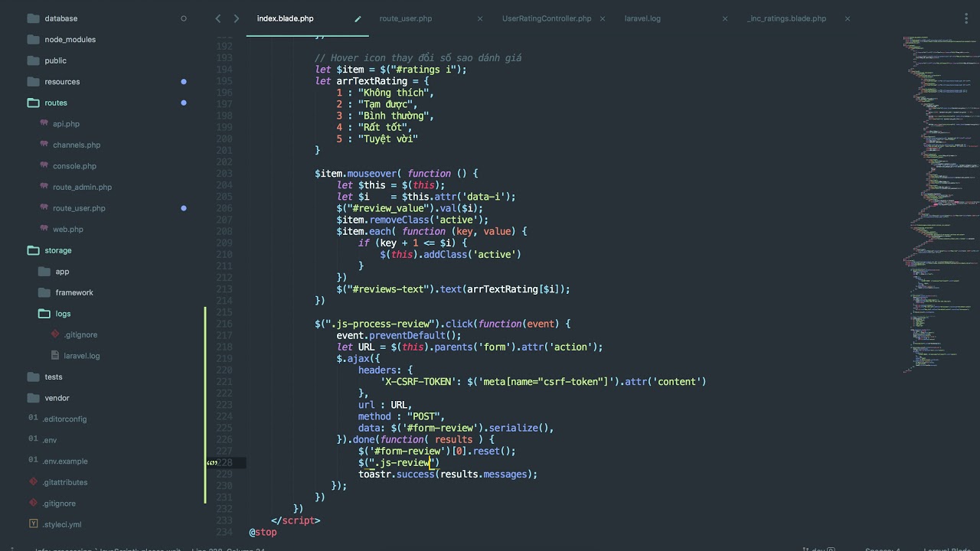Click the closing </script> tag
980x551 pixels.
coord(296,520)
